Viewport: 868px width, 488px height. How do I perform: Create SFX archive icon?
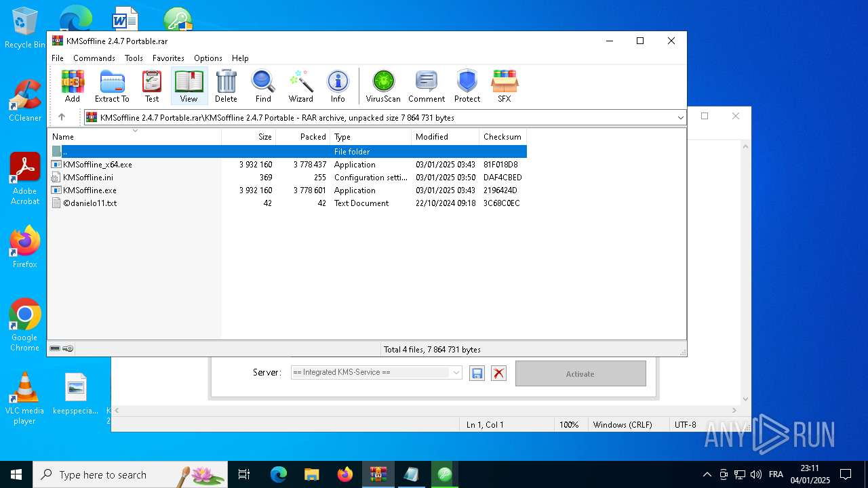(504, 86)
